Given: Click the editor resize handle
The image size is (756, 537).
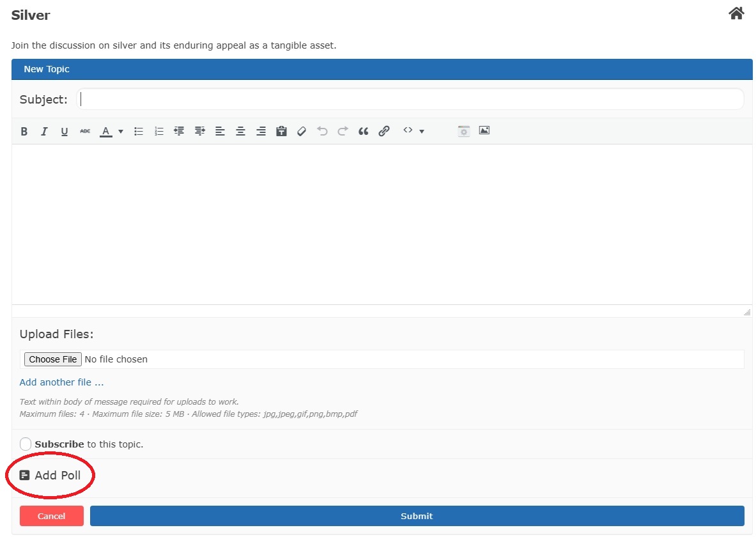Looking at the screenshot, I should [x=747, y=312].
